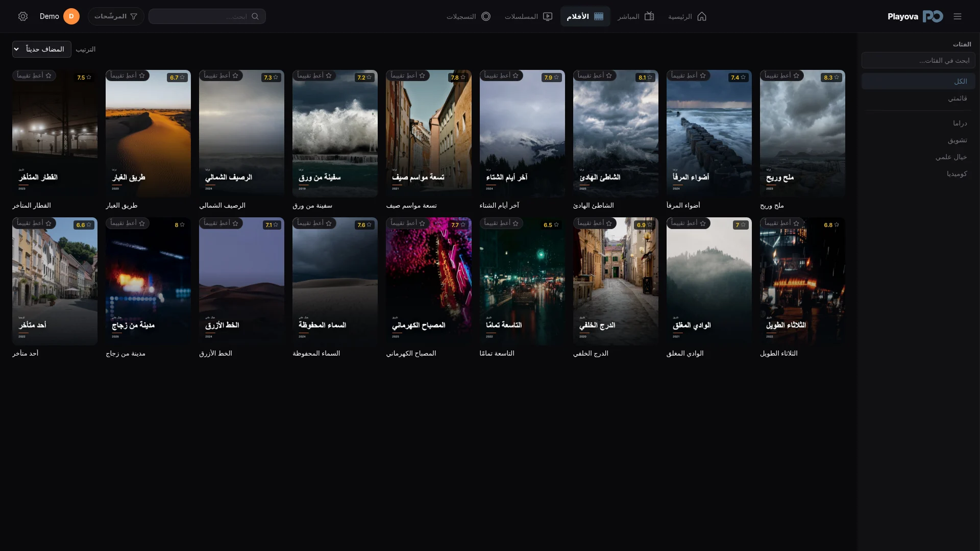Switch to the الأفلام tab
Screen dimensions: 980x551
[585, 16]
